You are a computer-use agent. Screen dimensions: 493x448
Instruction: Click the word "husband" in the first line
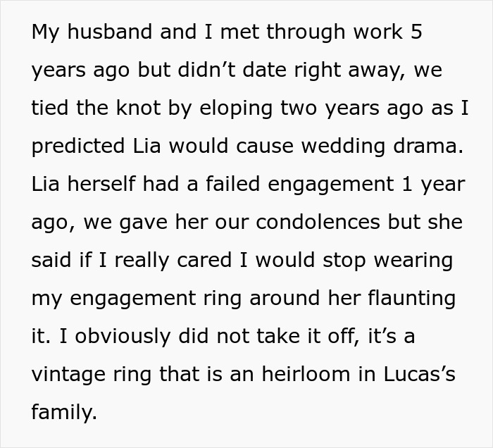(110, 32)
